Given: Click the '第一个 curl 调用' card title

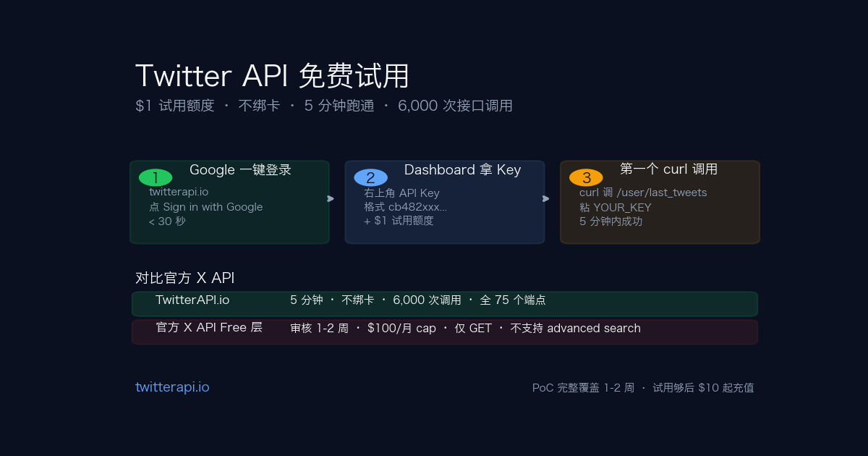Looking at the screenshot, I should pyautogui.click(x=668, y=169).
